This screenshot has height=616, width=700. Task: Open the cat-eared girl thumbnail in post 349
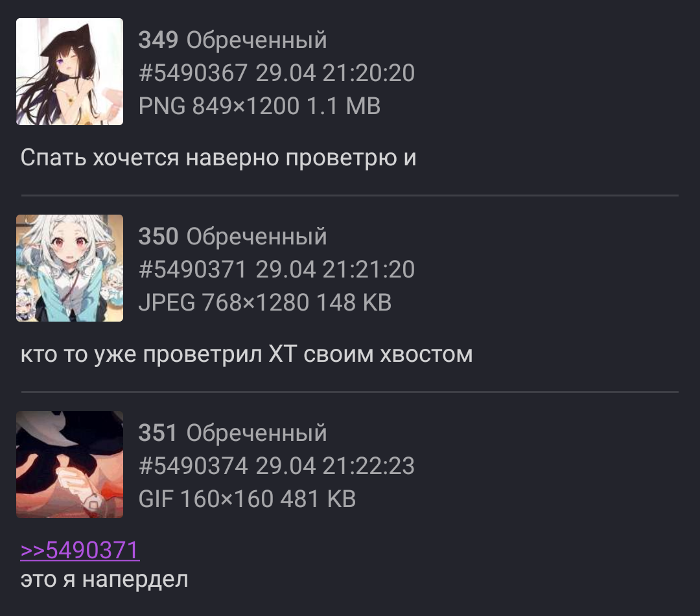(x=69, y=71)
